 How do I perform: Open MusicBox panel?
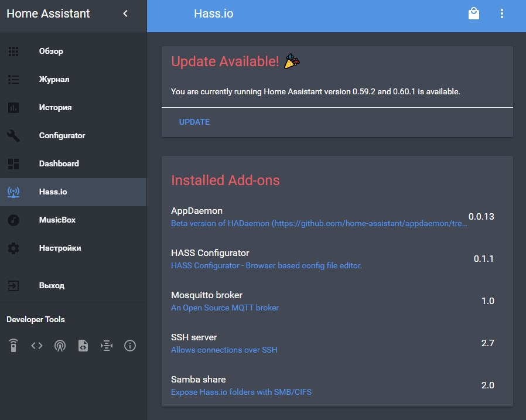tap(73, 220)
